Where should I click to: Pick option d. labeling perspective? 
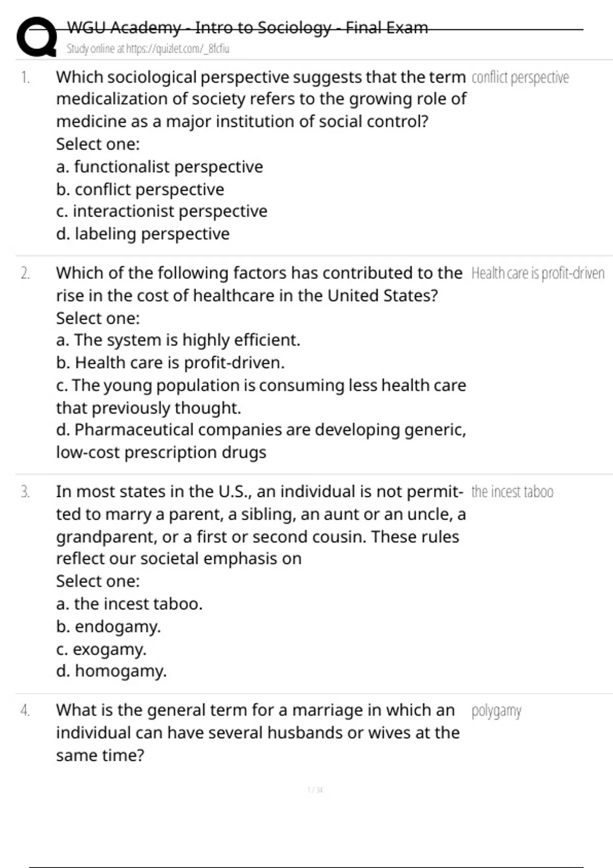click(x=143, y=234)
